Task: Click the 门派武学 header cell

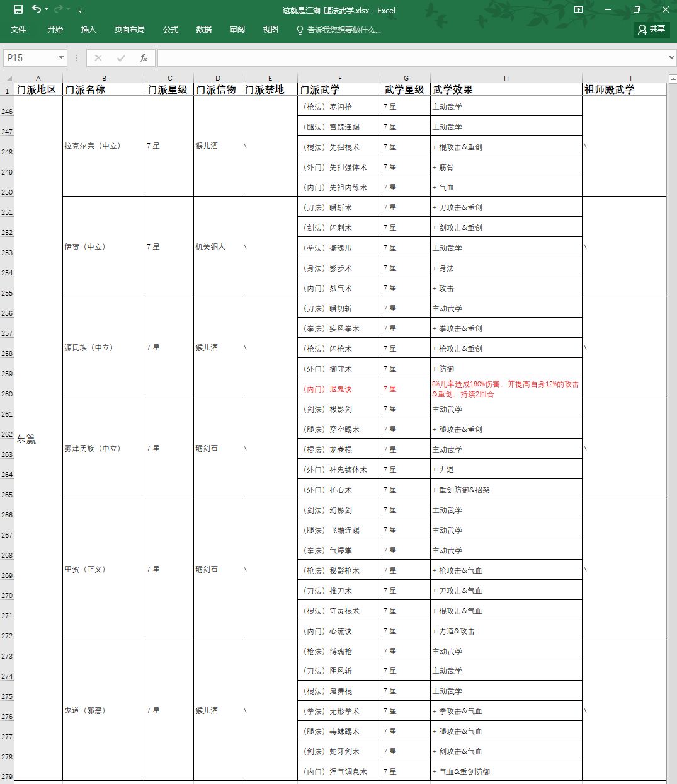Action: point(340,89)
